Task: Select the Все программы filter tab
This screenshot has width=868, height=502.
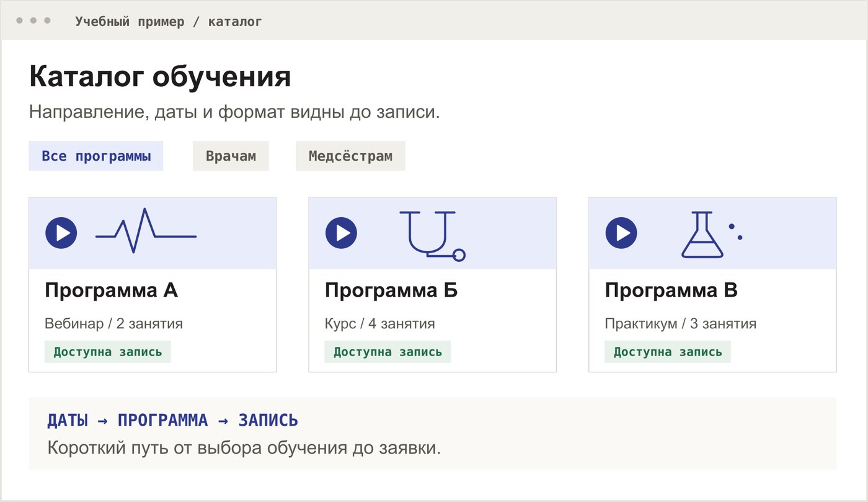Action: tap(96, 156)
